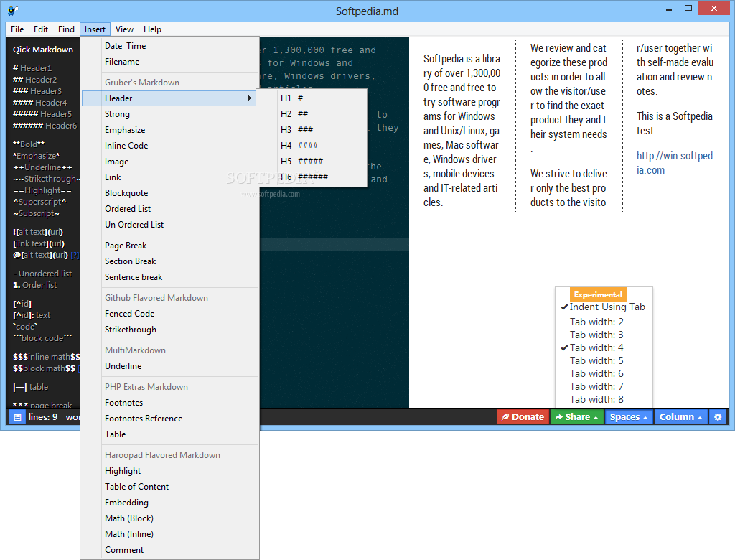This screenshot has height=560, width=735.
Task: Choose Date Time from Insert menu
Action: point(169,46)
